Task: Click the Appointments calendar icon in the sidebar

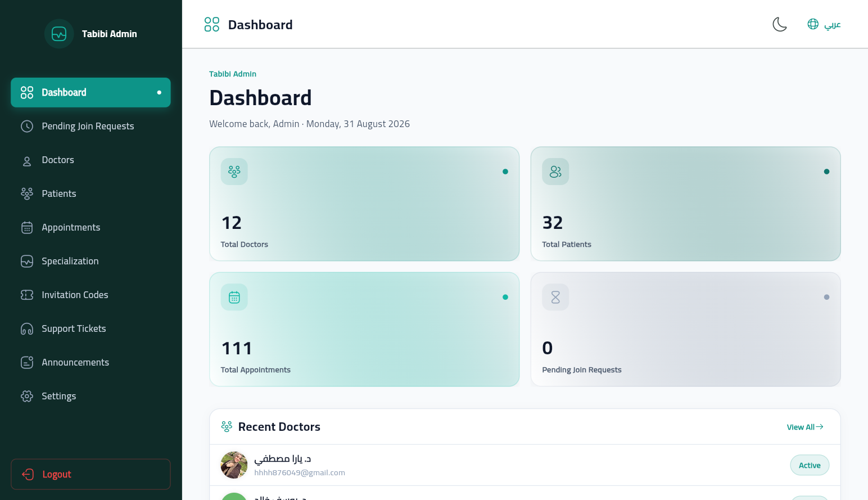Action: tap(27, 227)
